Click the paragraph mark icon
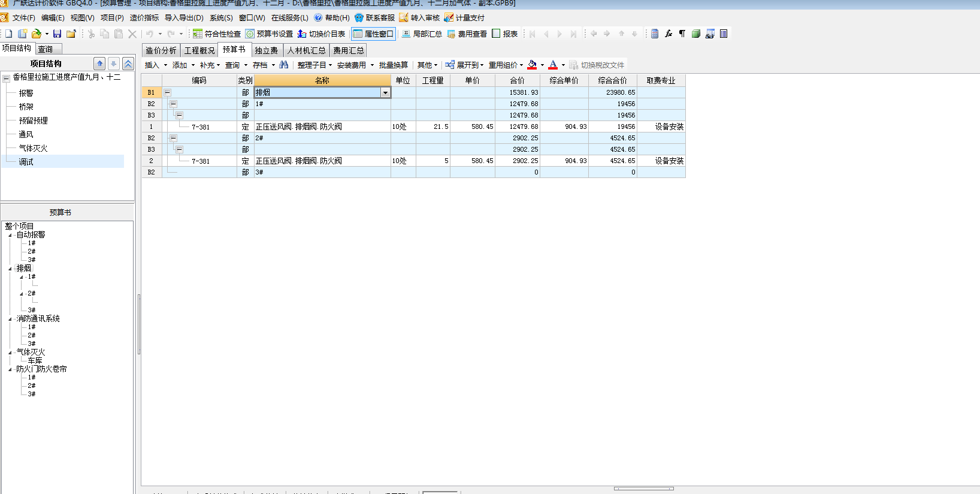 click(682, 34)
